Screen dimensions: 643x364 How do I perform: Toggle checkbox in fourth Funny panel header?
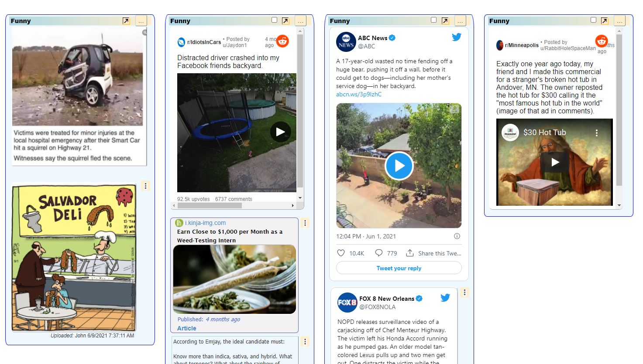coord(593,20)
